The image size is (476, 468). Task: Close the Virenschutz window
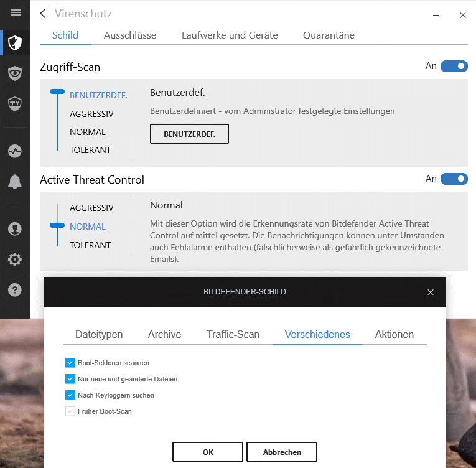[x=463, y=15]
